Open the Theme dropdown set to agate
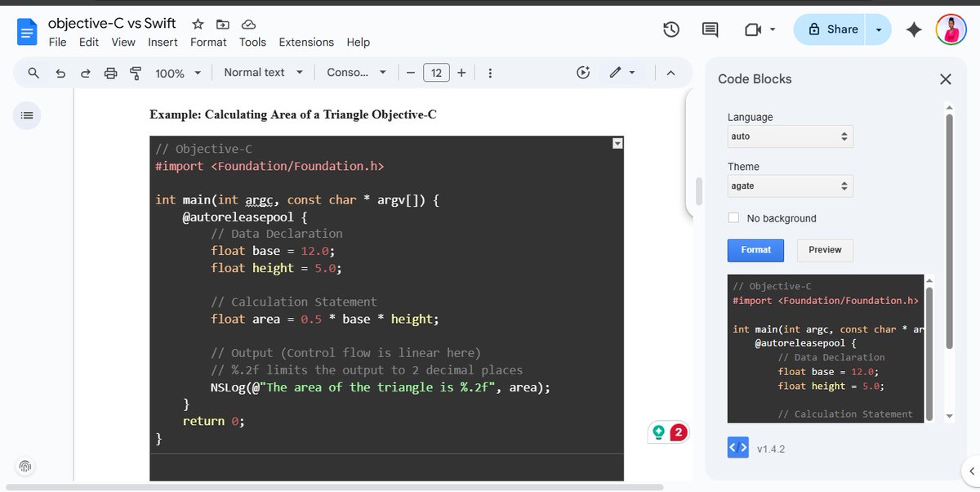Image resolution: width=980 pixels, height=492 pixels. point(791,186)
